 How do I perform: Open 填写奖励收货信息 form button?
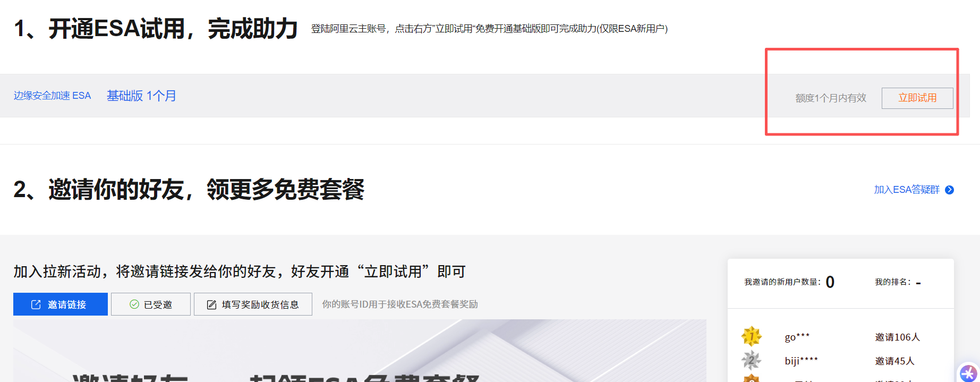pyautogui.click(x=253, y=304)
